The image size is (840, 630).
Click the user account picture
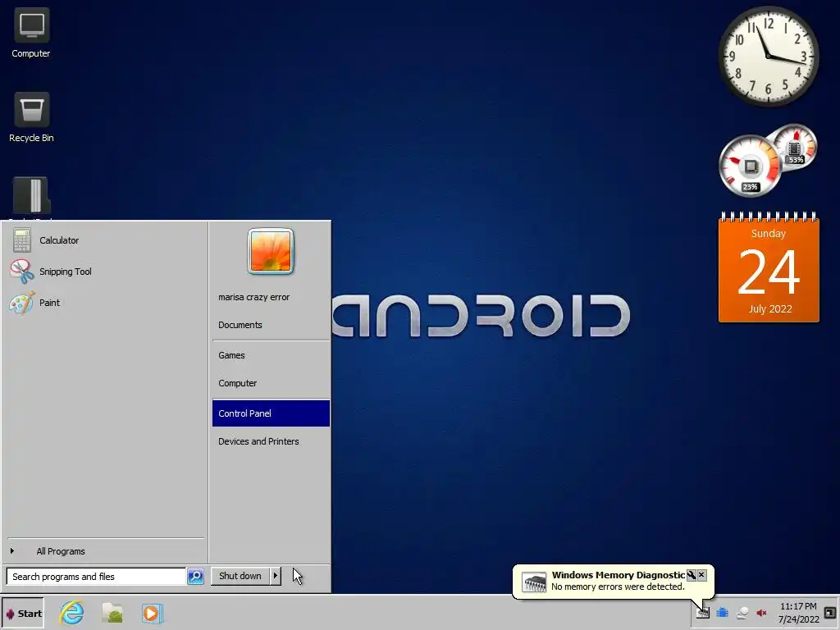pos(271,251)
